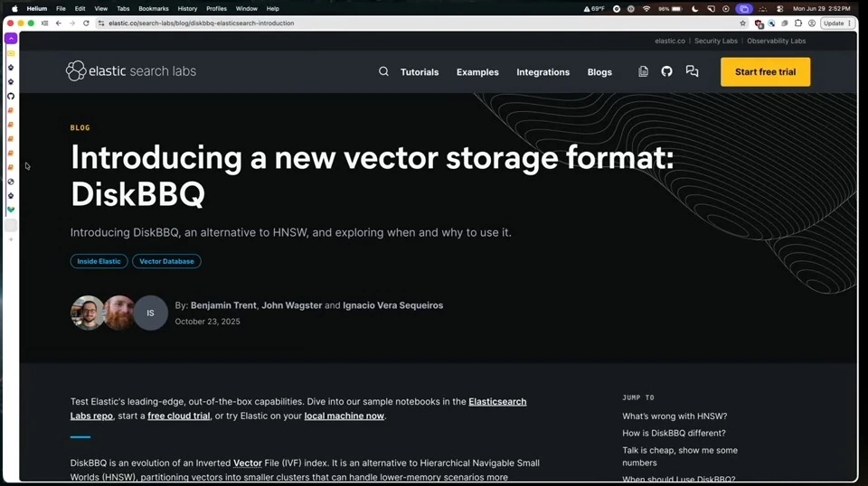The image size is (868, 486).
Task: Jump to What's wrong with HNSW?
Action: (675, 416)
